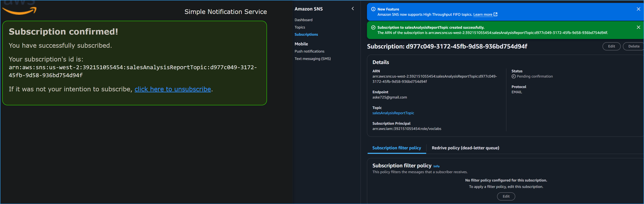Screen dimensions: 644x204
Task: Open Text messaging (SMS) page
Action: coord(313,59)
